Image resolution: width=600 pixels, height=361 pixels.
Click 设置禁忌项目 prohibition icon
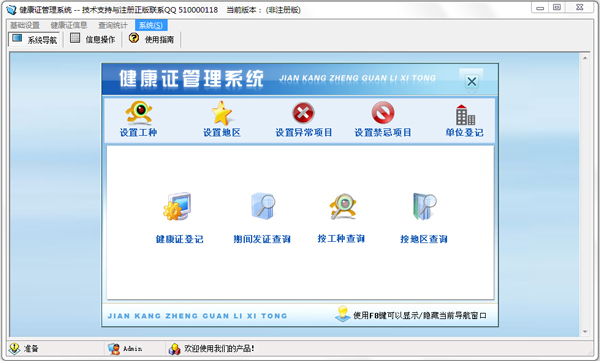tap(383, 113)
